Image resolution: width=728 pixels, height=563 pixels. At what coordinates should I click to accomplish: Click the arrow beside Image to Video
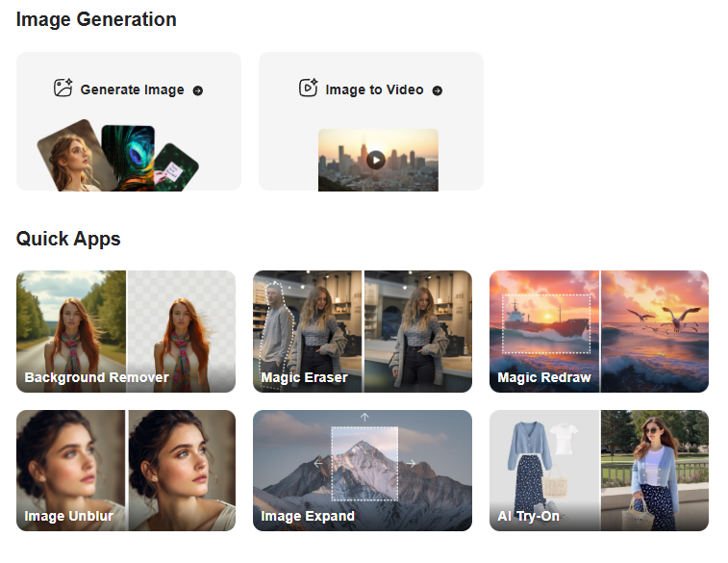tap(438, 90)
